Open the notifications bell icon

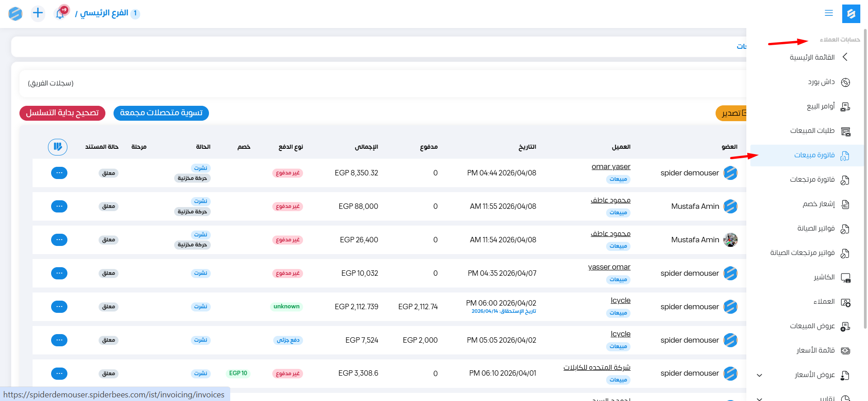point(60,14)
